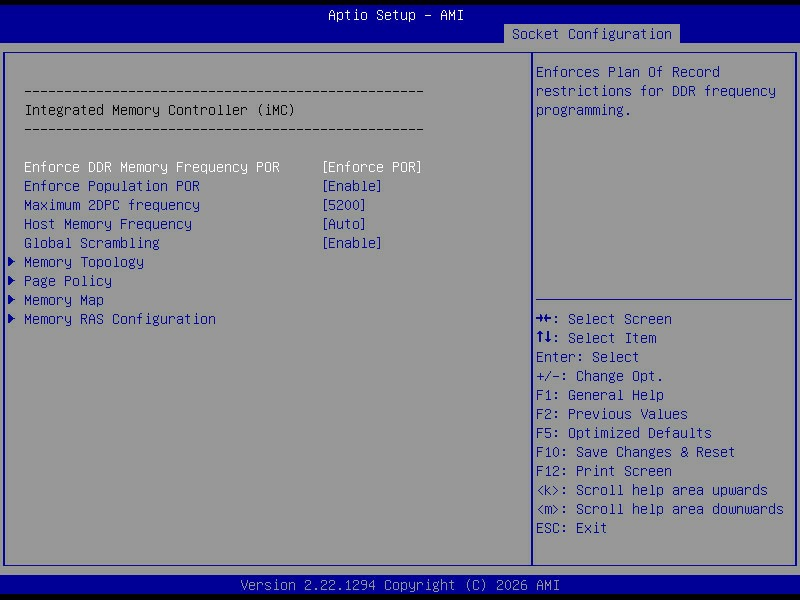Viewport: 800px width, 600px height.
Task: Click F10: Save Changes & Reset hint
Action: (635, 452)
